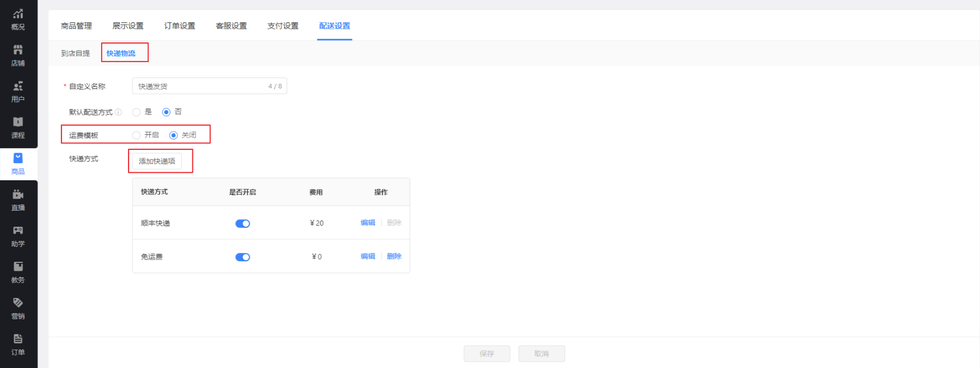This screenshot has height=368, width=980.
Task: Toggle the 免运费 enabled switch
Action: 243,257
